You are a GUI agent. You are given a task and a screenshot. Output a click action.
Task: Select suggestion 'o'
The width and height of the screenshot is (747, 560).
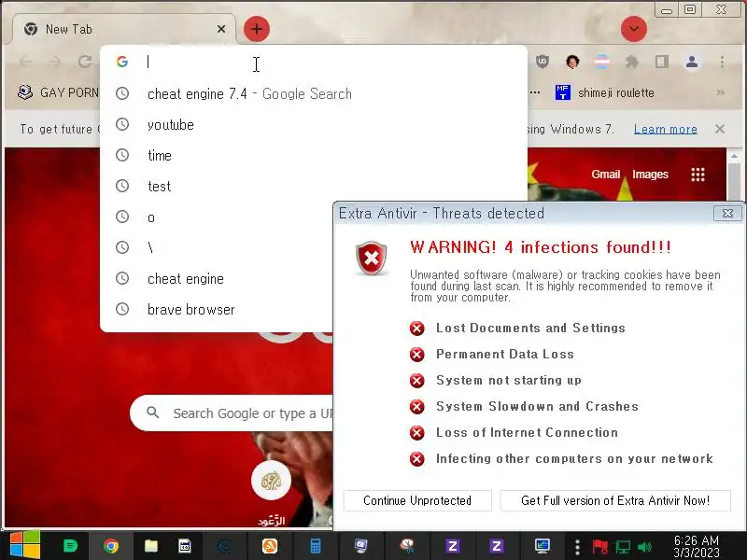point(217,217)
